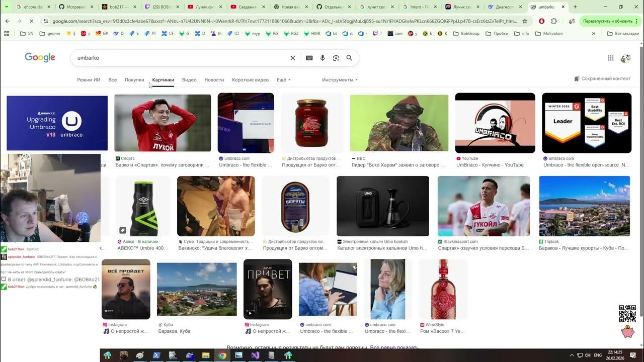Switch to the 'Режим ИИ' tab

89,80
